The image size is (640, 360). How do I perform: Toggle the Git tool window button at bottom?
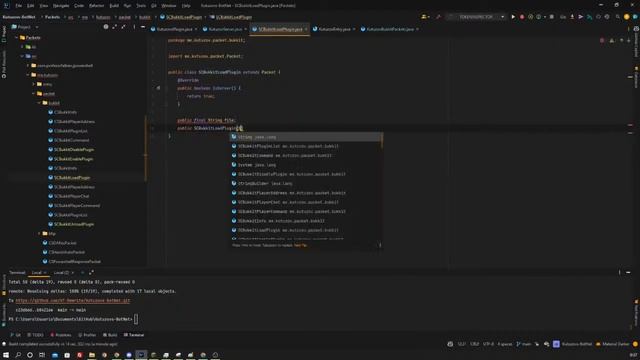[x=16, y=335]
